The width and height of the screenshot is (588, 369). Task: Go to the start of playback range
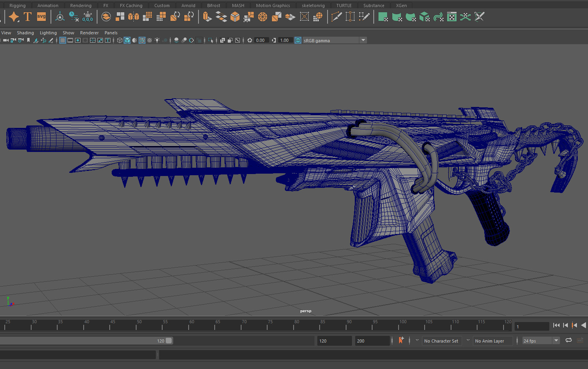pyautogui.click(x=556, y=325)
